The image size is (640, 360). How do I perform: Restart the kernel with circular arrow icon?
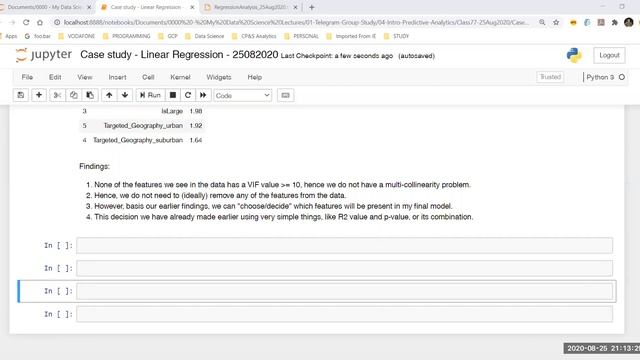[188, 95]
